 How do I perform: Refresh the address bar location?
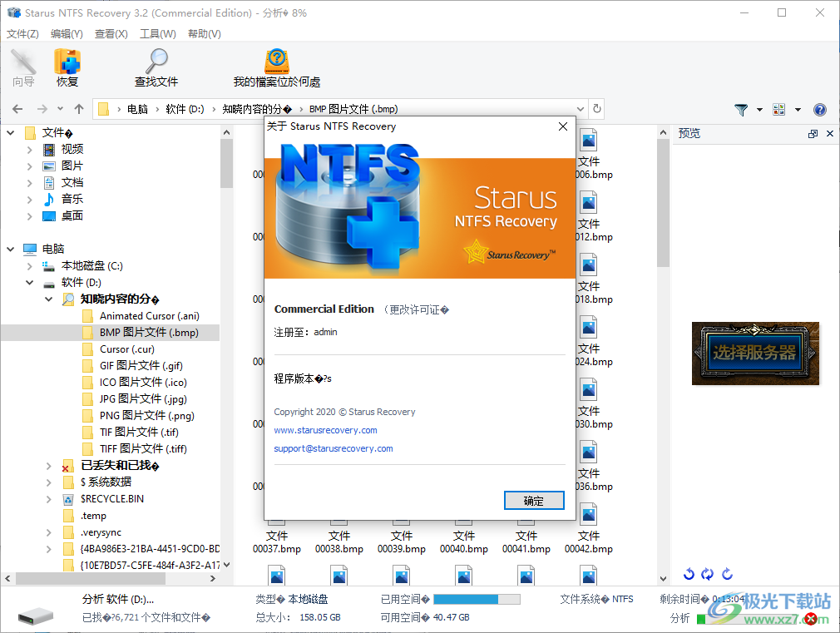[597, 109]
